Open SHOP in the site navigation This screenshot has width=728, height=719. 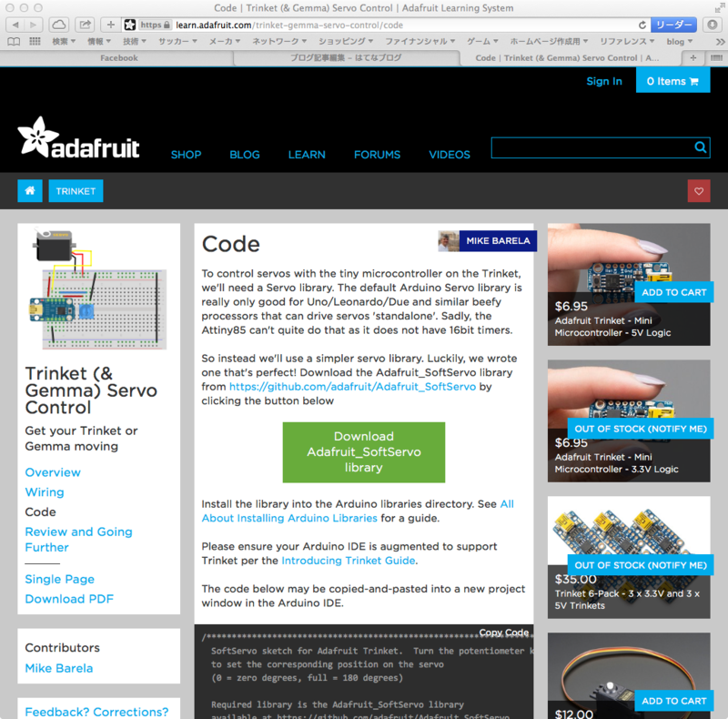point(186,155)
